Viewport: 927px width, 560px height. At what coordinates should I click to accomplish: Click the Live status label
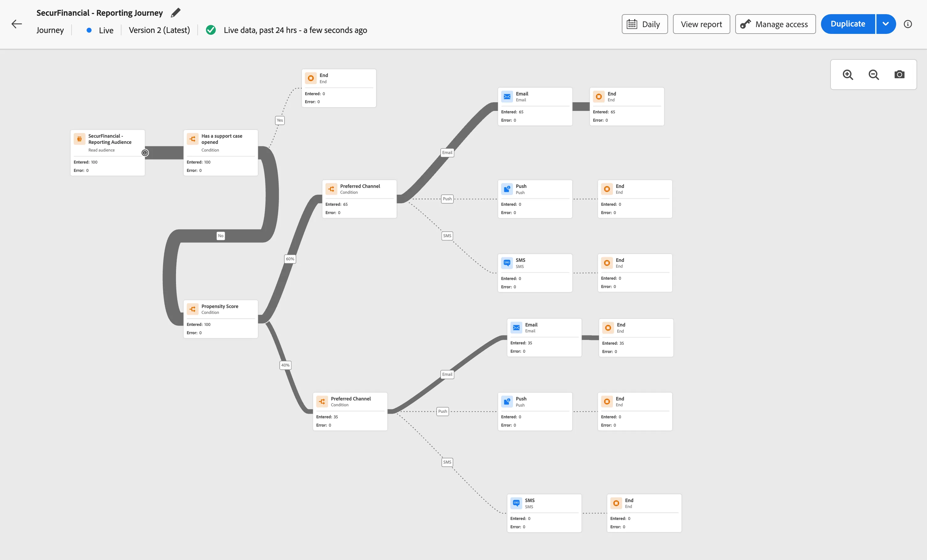106,30
